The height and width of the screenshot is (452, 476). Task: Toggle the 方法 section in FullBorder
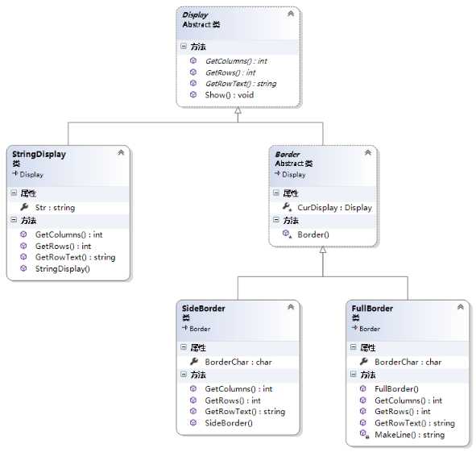pyautogui.click(x=353, y=374)
